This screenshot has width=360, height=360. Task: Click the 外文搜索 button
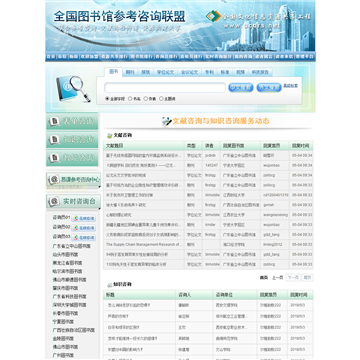pos(269,88)
